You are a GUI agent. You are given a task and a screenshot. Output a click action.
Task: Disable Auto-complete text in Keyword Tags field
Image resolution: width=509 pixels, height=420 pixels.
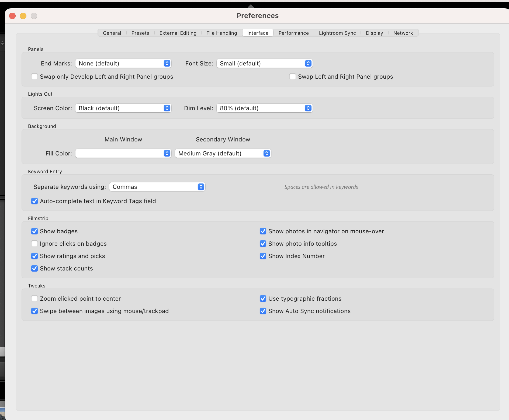tap(34, 201)
